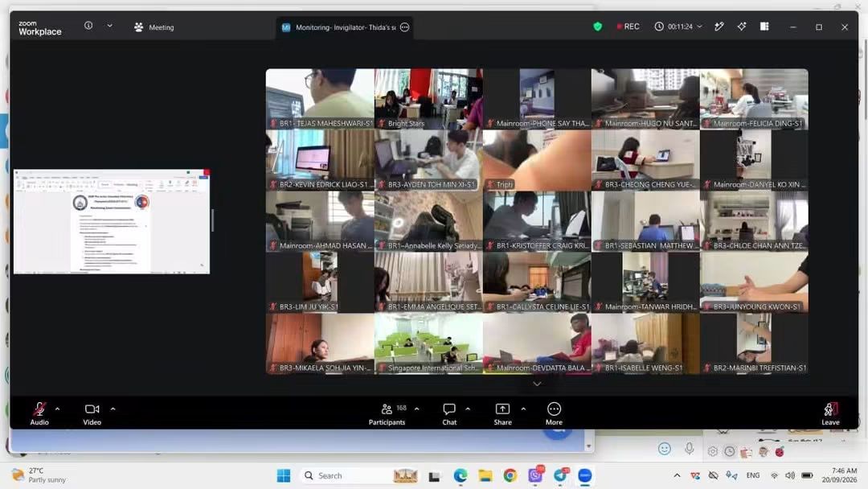Image resolution: width=868 pixels, height=489 pixels.
Task: Toggle the camera with the Video button
Action: click(92, 413)
